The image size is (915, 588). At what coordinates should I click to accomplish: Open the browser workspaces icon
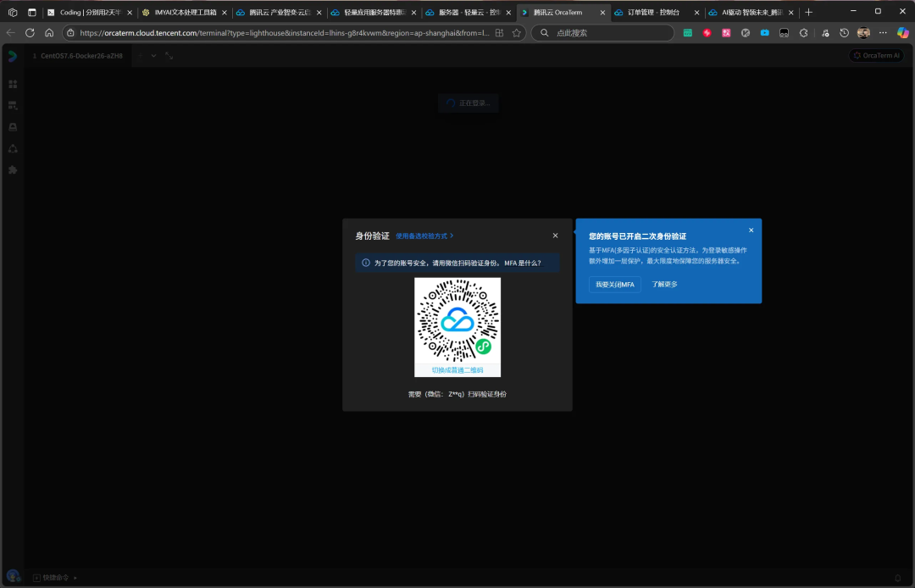click(x=12, y=12)
